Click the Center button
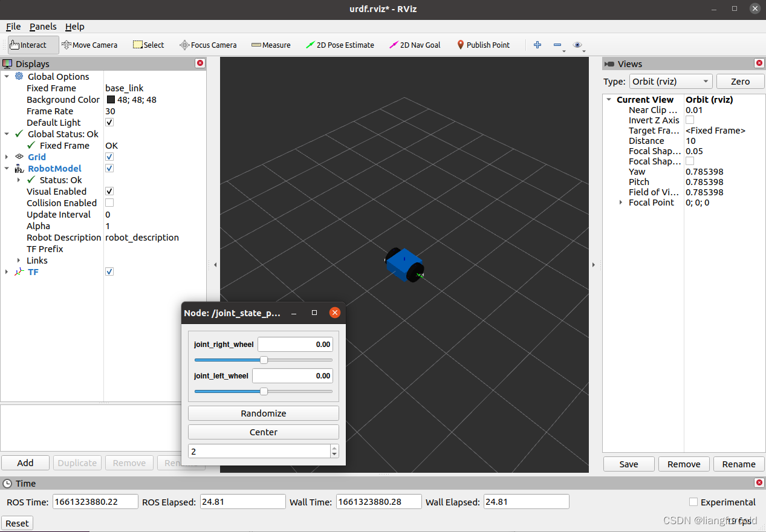The width and height of the screenshot is (766, 532). pos(264,432)
